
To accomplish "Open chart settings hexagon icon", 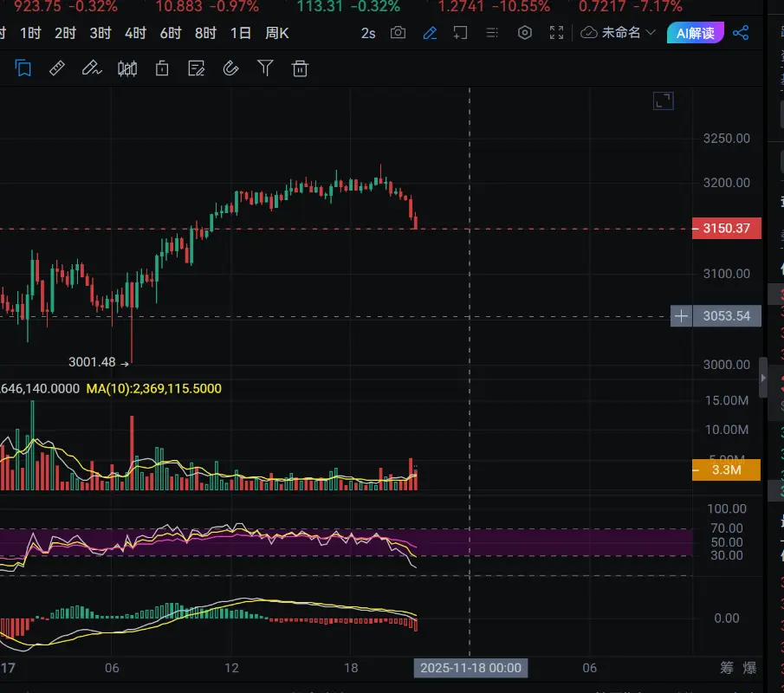I will 524,33.
